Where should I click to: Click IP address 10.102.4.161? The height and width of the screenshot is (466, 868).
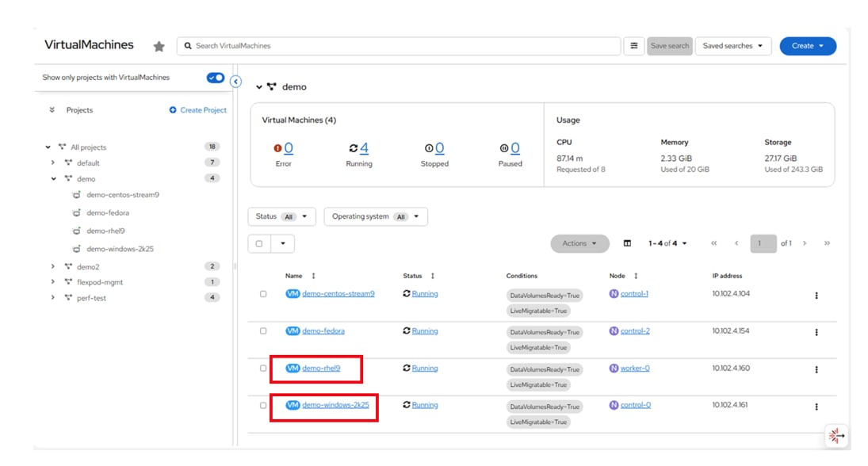point(729,405)
